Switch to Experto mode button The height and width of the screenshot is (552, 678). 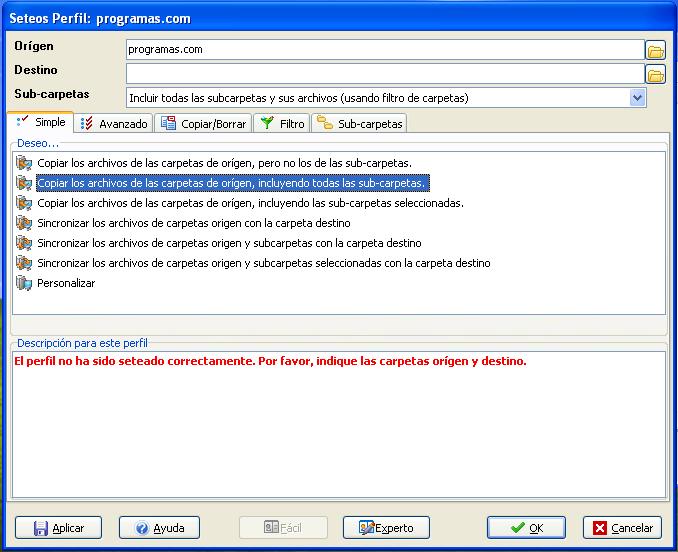(x=386, y=528)
